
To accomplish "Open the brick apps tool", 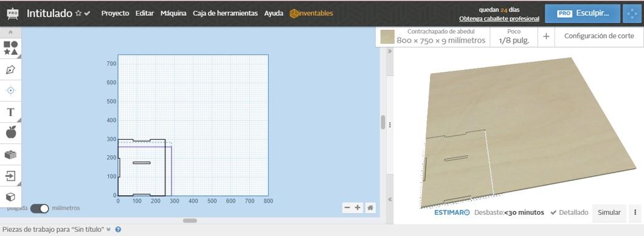I will coord(11,154).
